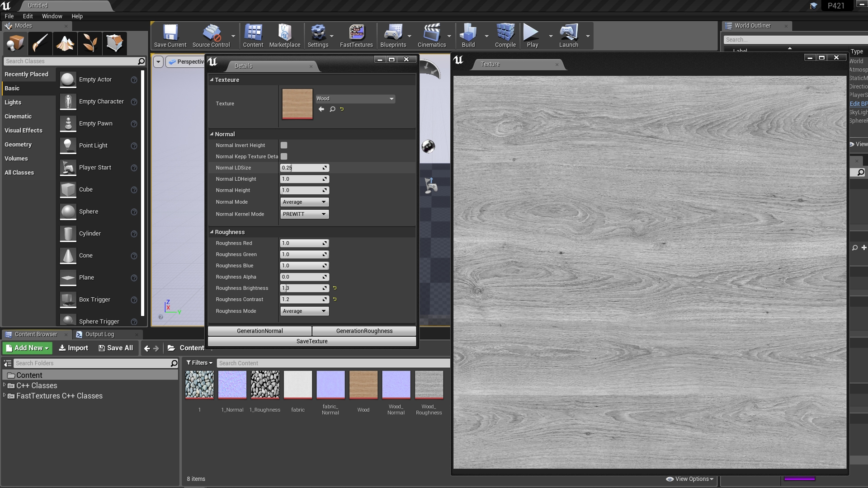
Task: Select the Foliage mode icon
Action: pos(90,43)
